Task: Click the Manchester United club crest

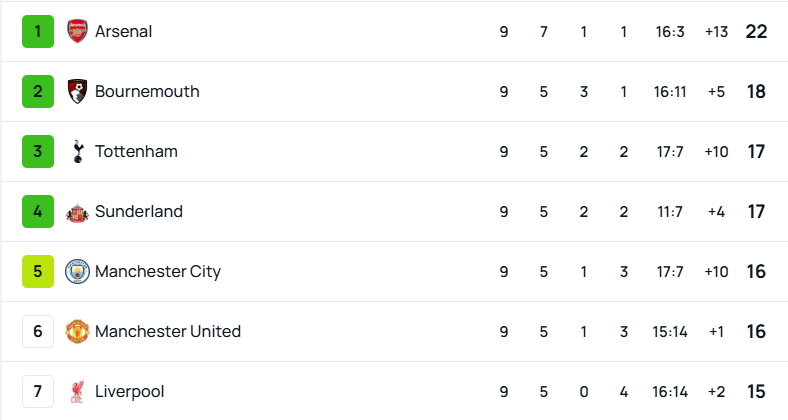Action: (77, 331)
